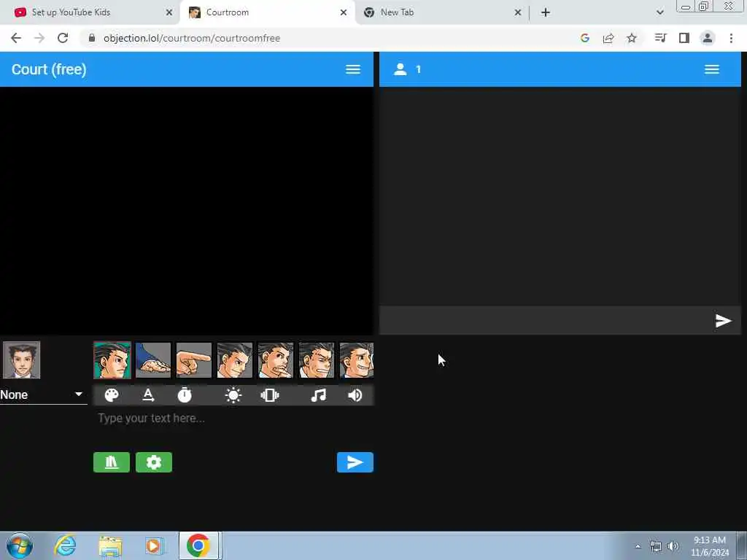Open the timer delay icon

[185, 395]
